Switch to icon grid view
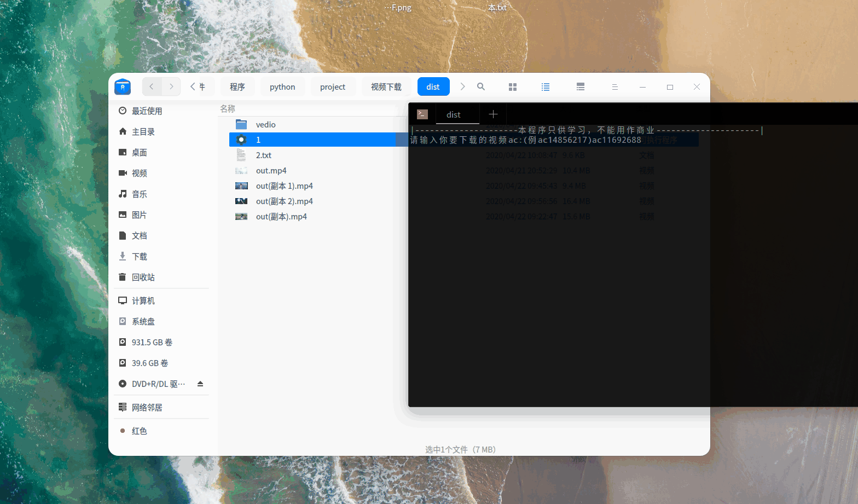Screen dimensions: 858x504 pyautogui.click(x=513, y=87)
